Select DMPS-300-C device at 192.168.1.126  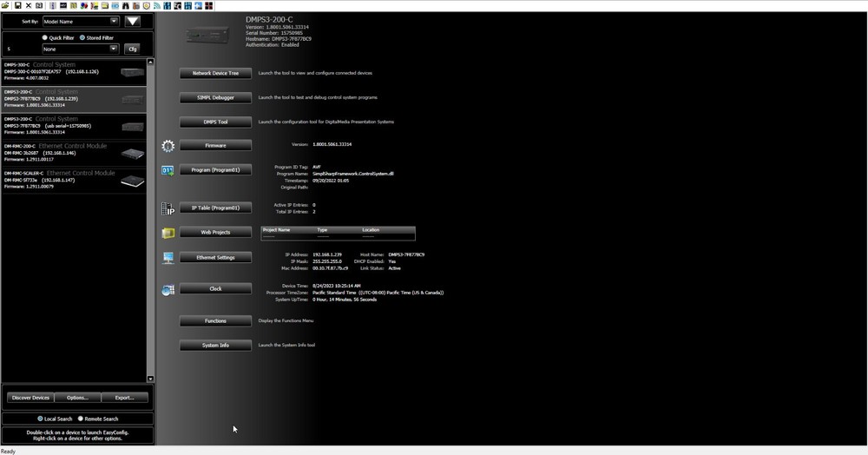coord(74,71)
